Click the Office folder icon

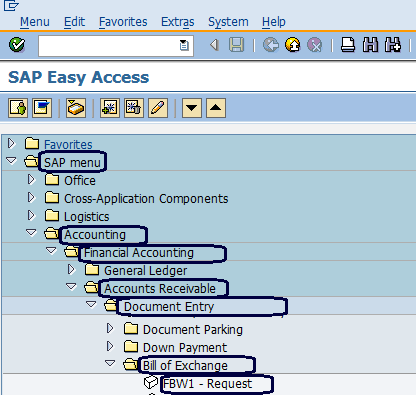point(52,179)
